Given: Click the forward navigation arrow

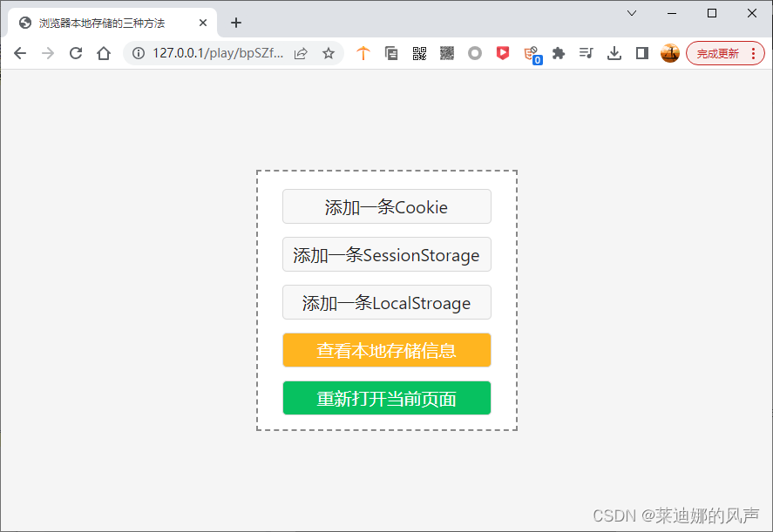Looking at the screenshot, I should tap(48, 53).
